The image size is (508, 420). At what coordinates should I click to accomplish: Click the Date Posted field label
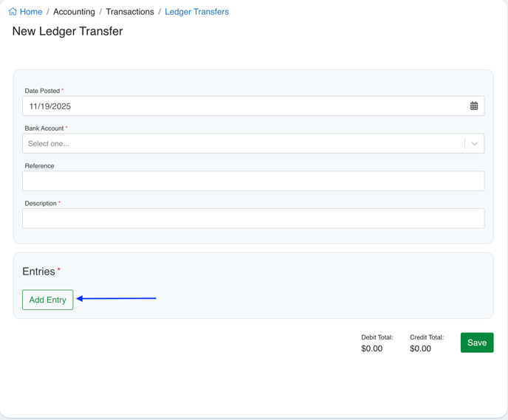[42, 91]
